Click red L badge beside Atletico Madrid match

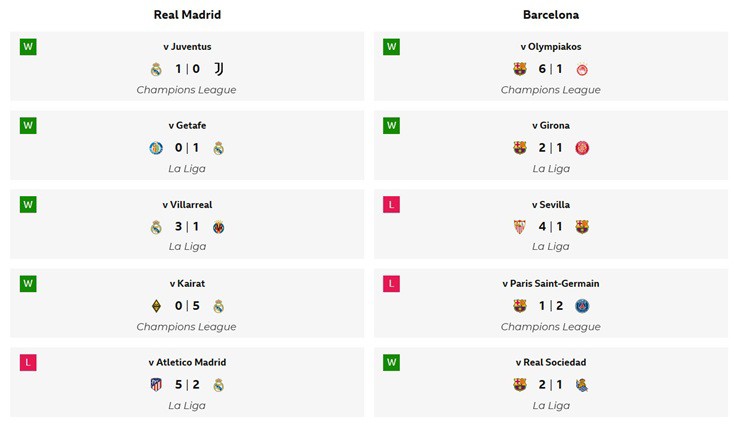pos(28,362)
